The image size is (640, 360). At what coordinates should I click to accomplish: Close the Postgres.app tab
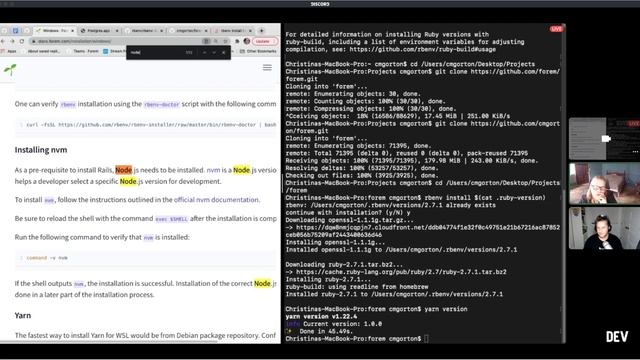(117, 31)
